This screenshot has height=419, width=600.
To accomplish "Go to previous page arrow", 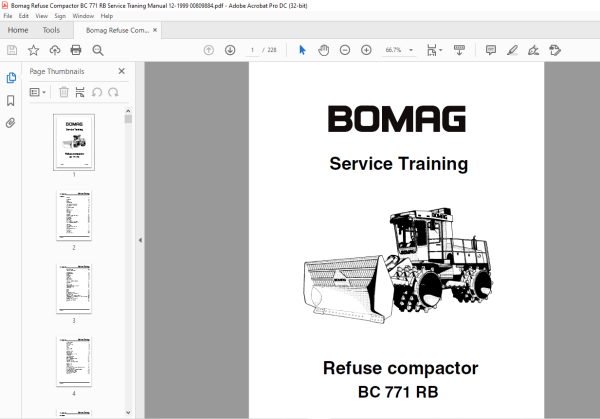I will tap(209, 50).
